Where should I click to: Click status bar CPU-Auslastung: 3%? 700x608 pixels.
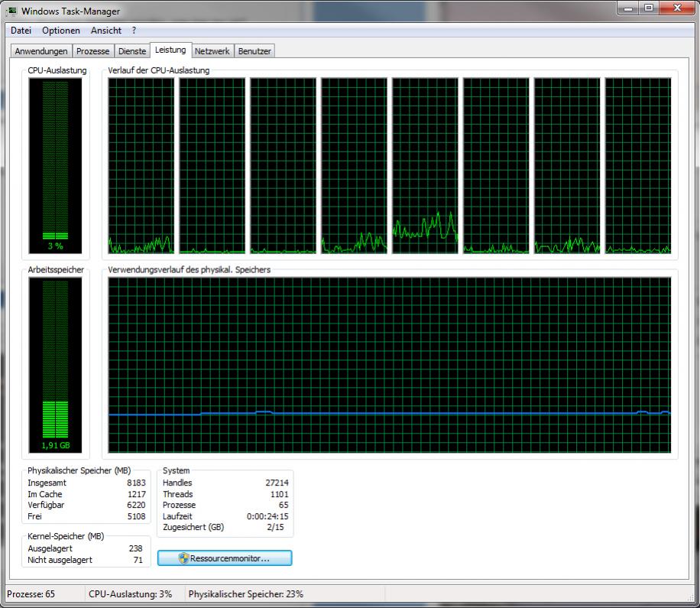pos(131,594)
